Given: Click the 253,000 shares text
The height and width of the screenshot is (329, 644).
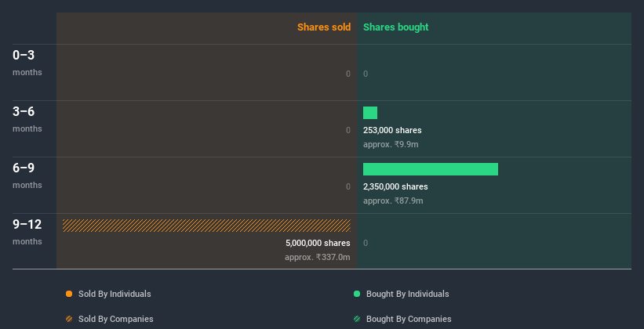Looking at the screenshot, I should coord(392,130).
